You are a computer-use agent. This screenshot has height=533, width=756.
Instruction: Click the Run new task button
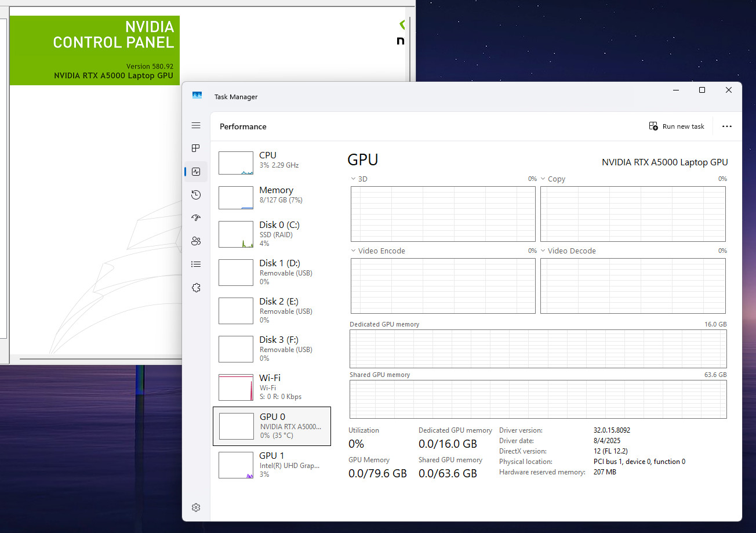point(677,126)
